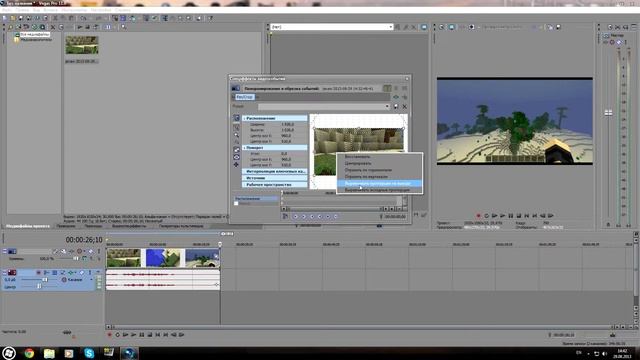Toggle Sync Cursor in Pan/Crop keyframe bar
The height and width of the screenshot is (360, 640).
[285, 216]
